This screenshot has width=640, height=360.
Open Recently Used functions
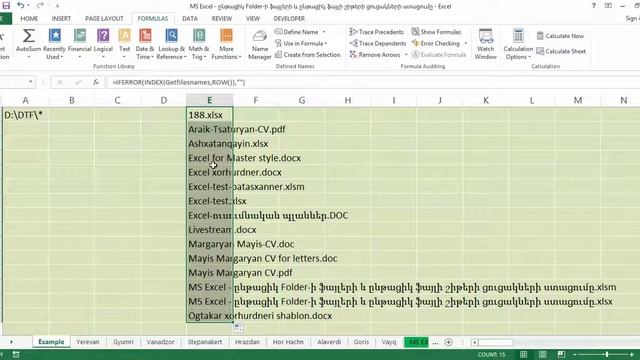[x=54, y=44]
